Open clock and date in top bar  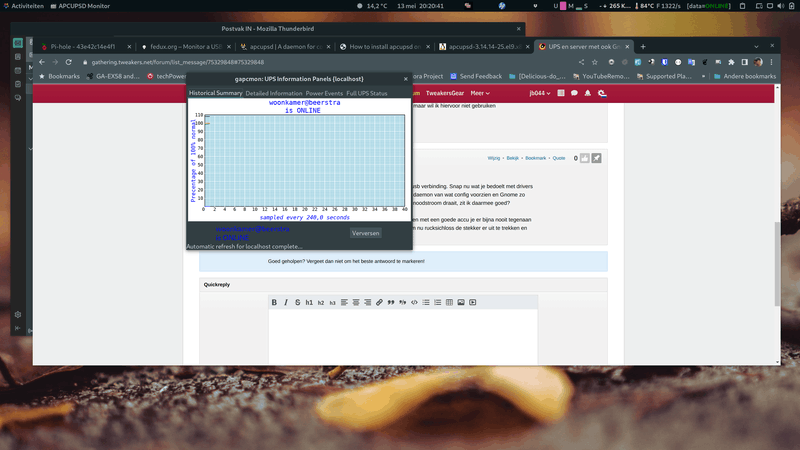tap(420, 6)
